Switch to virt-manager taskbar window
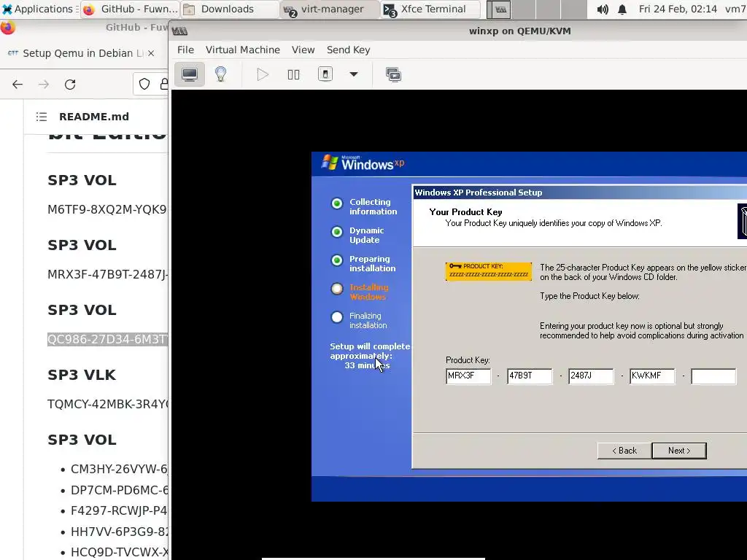Viewport: 747px width, 560px height. pos(330,9)
